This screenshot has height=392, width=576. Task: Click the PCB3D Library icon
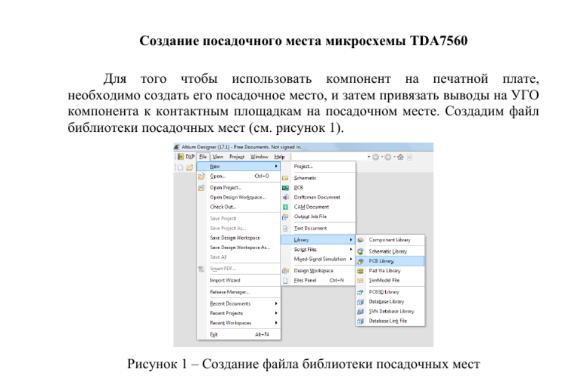(360, 292)
